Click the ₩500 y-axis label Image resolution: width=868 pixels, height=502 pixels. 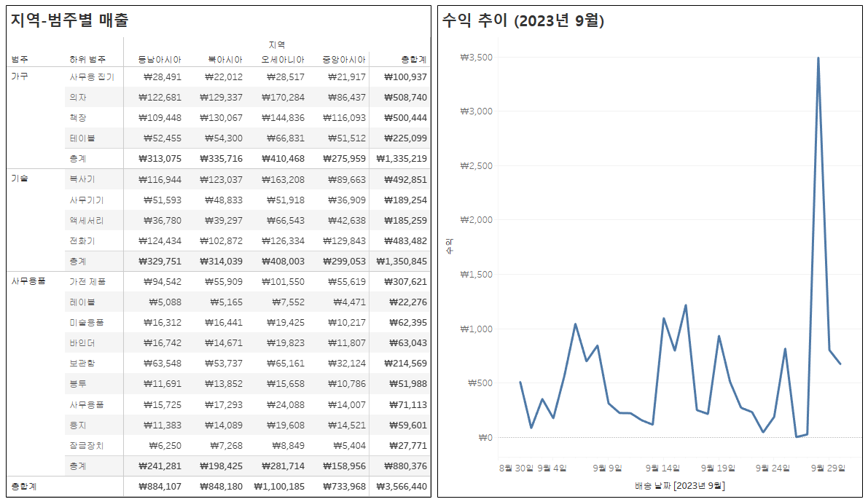[x=480, y=383]
